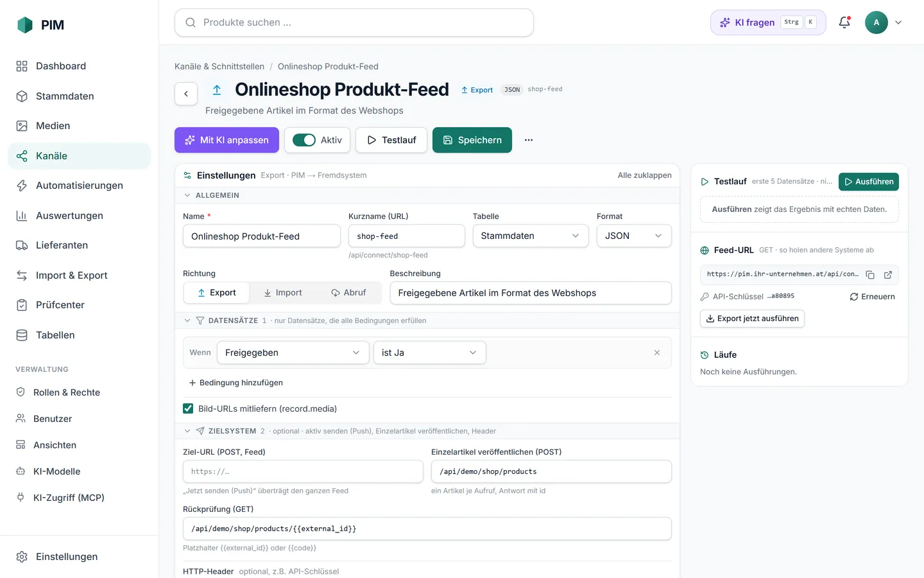The height and width of the screenshot is (578, 924).
Task: Open Import & Export in sidebar
Action: [x=79, y=276]
